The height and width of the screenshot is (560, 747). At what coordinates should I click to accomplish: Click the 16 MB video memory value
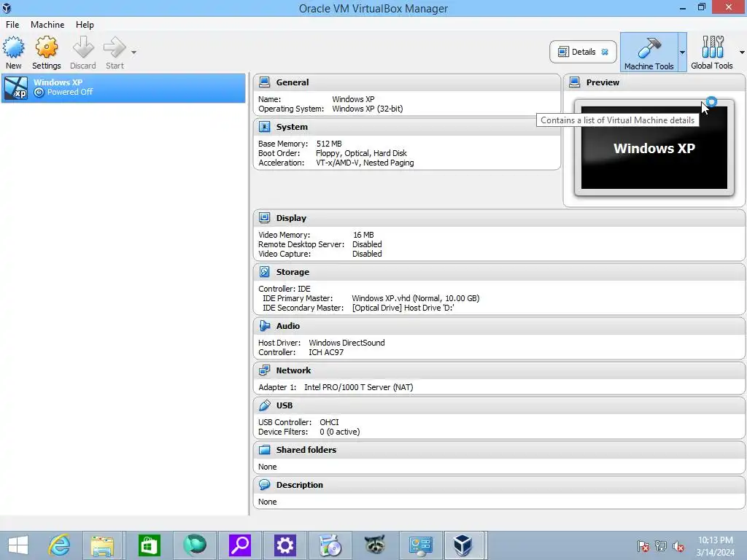tap(363, 235)
